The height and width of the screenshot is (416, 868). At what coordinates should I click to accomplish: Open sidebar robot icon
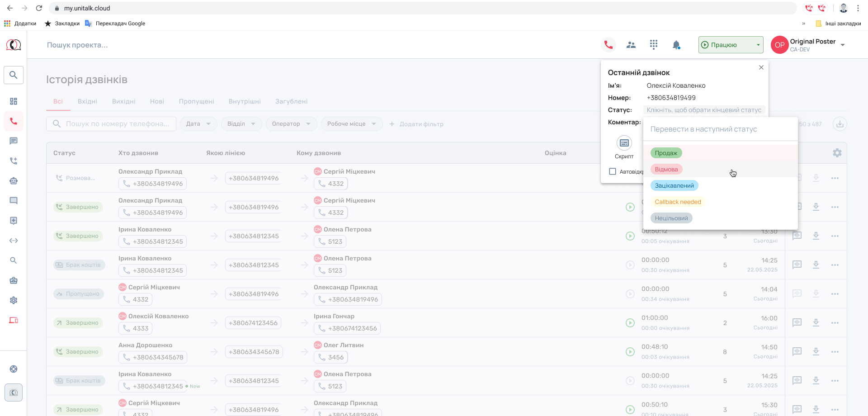coord(14,181)
